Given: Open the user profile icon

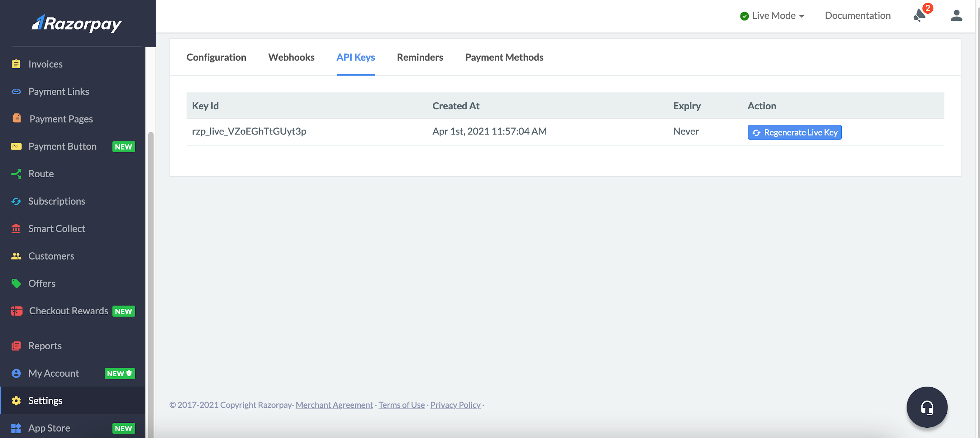Looking at the screenshot, I should click(x=956, y=15).
